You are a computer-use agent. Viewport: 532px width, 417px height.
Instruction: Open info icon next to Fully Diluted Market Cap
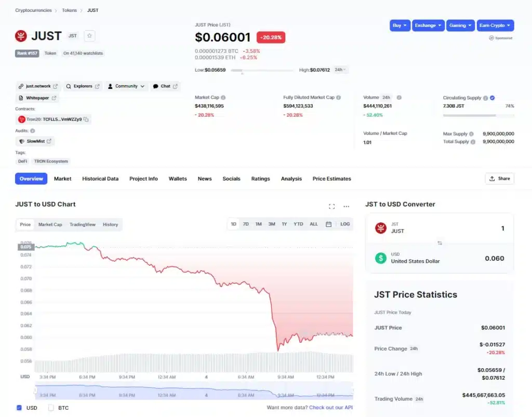338,97
